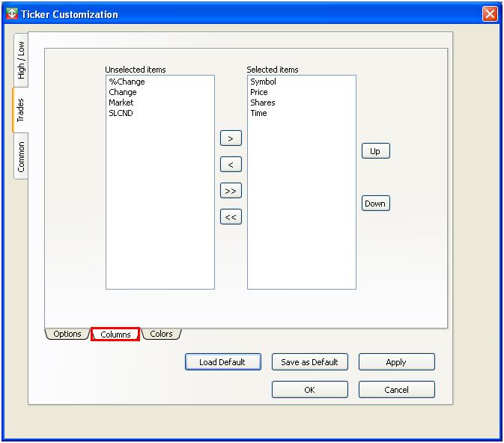This screenshot has height=443, width=504.
Task: Click the Up button
Action: pyautogui.click(x=375, y=151)
